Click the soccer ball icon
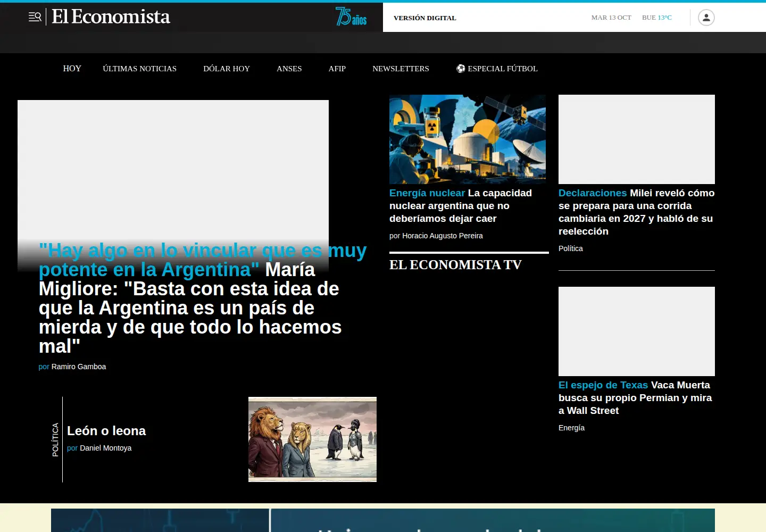 point(461,69)
